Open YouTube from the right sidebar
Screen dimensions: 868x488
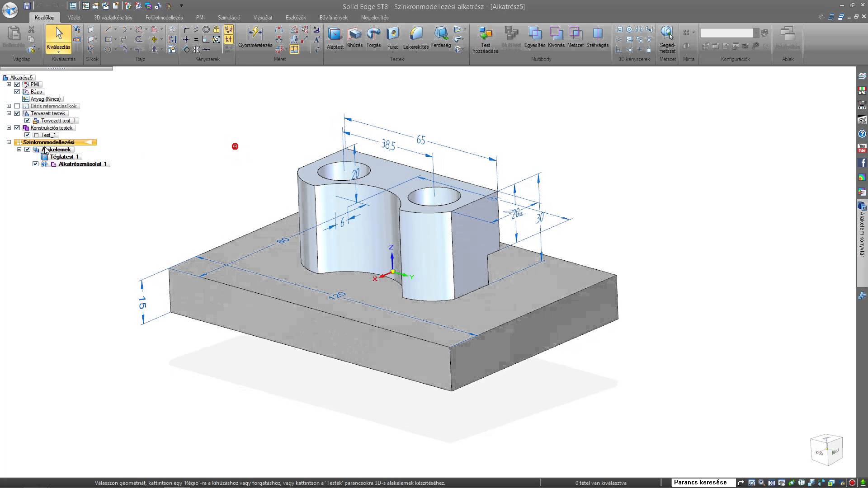pos(862,148)
